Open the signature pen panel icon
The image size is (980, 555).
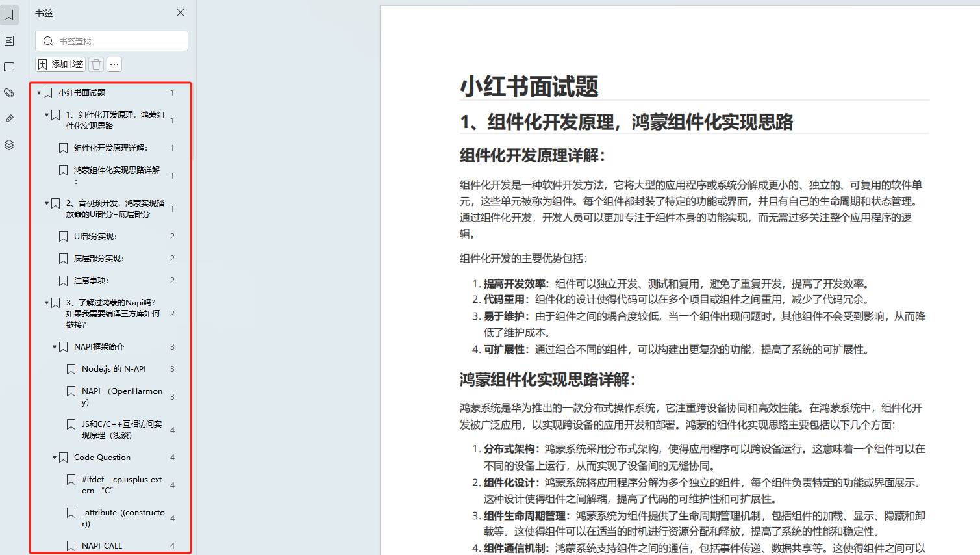click(x=9, y=119)
